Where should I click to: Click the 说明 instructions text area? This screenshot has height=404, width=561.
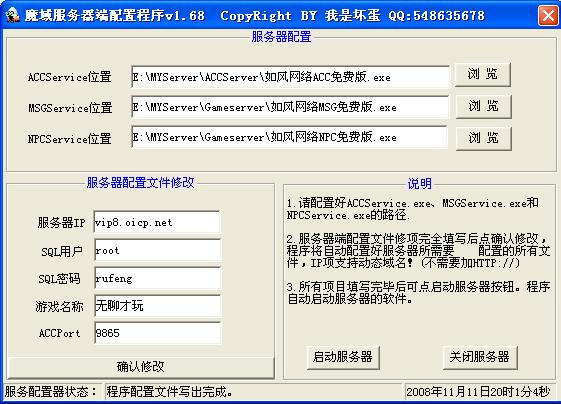(419, 250)
